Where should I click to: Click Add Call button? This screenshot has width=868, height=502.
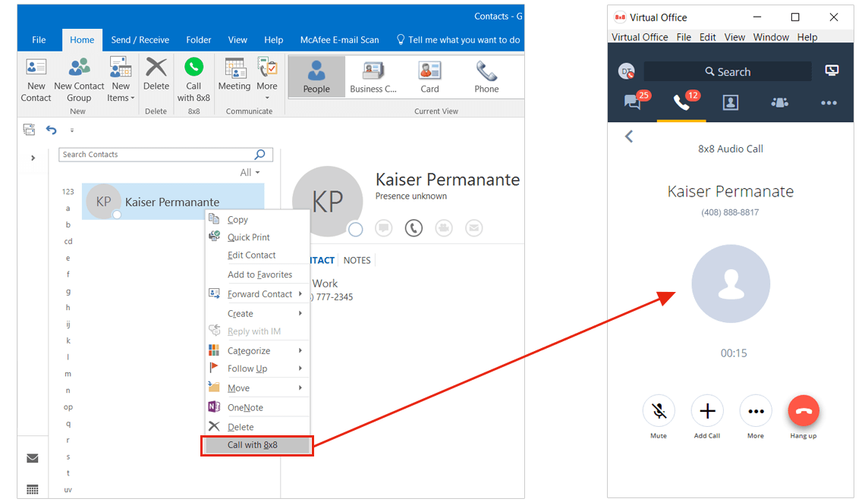(x=707, y=411)
